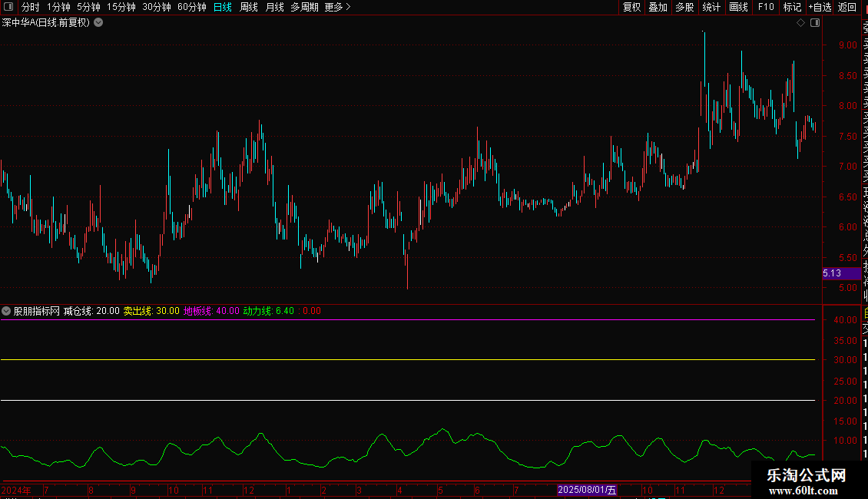The image size is (868, 499).
Task: Open 多周期 multi-period view
Action: [x=304, y=7]
